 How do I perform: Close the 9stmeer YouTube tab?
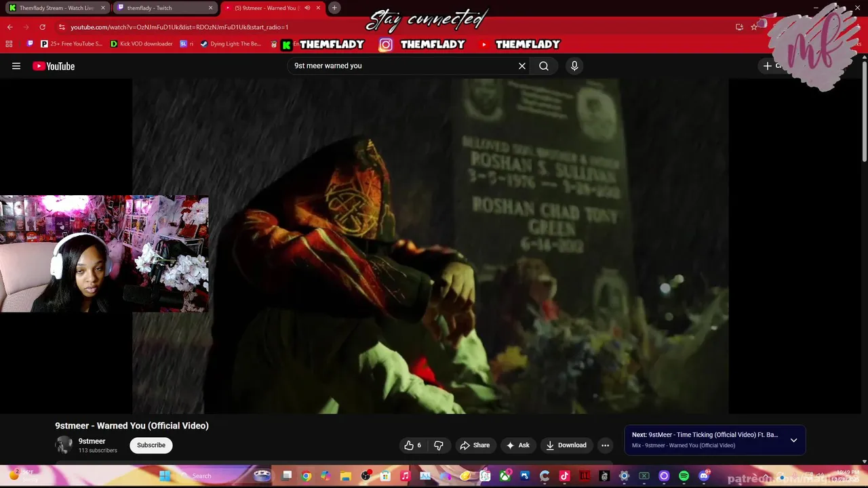click(318, 8)
